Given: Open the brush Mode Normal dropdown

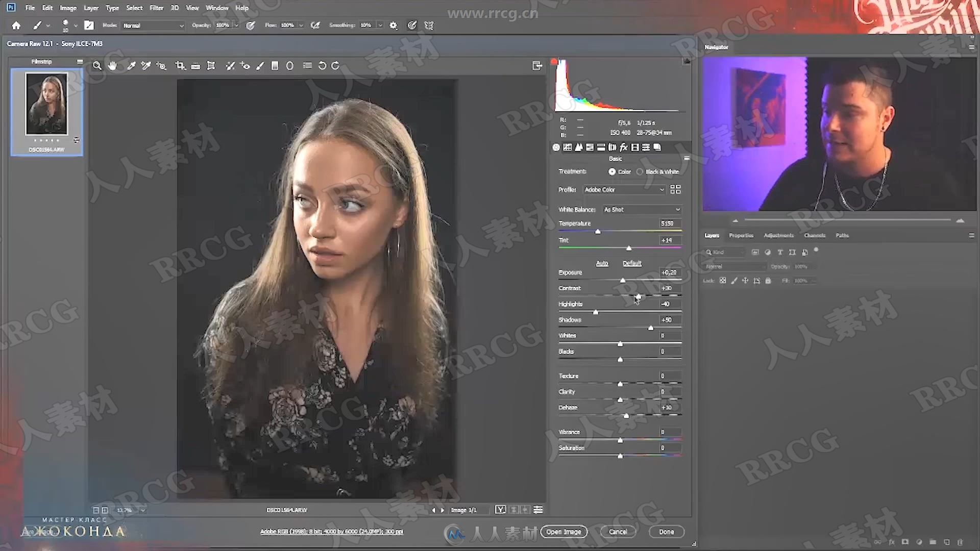Looking at the screenshot, I should (x=153, y=26).
